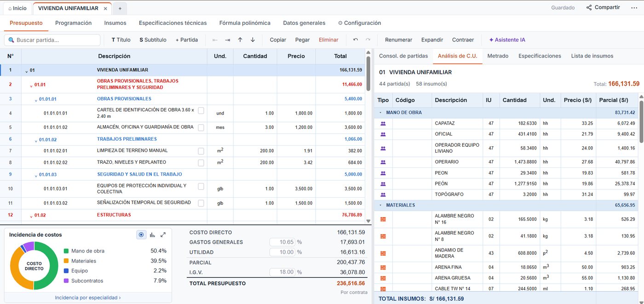Check box for Cartel de identificación de obra
Image resolution: width=644 pixels, height=304 pixels.
coord(201,110)
